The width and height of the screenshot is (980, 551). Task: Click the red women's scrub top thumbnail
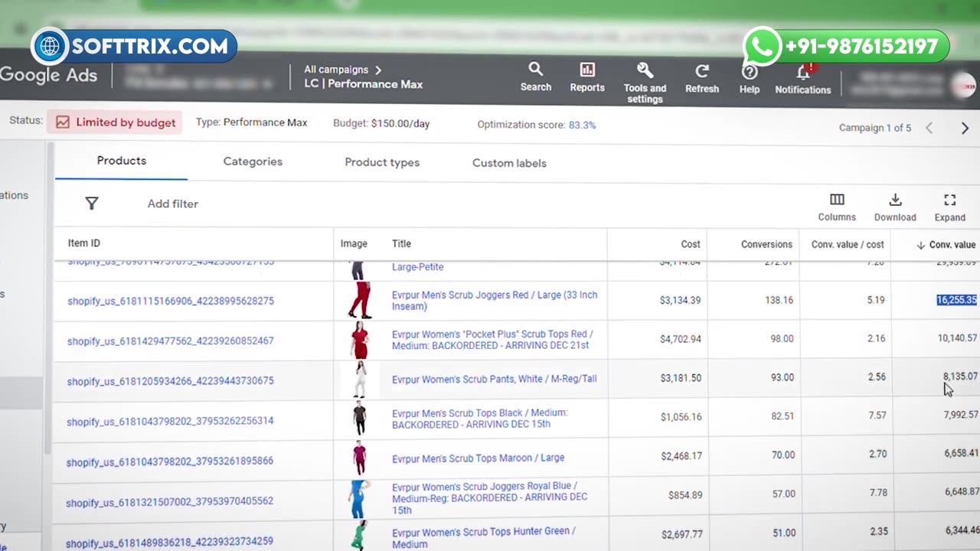tap(359, 340)
